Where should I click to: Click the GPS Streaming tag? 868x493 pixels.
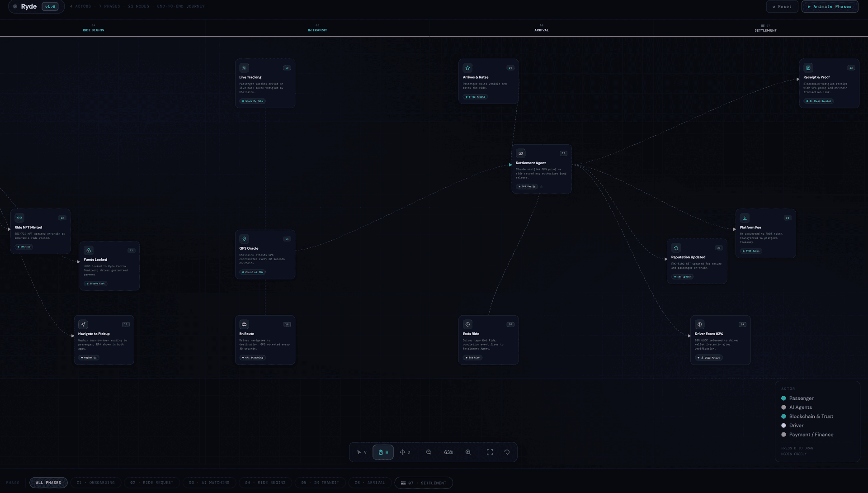(x=253, y=358)
